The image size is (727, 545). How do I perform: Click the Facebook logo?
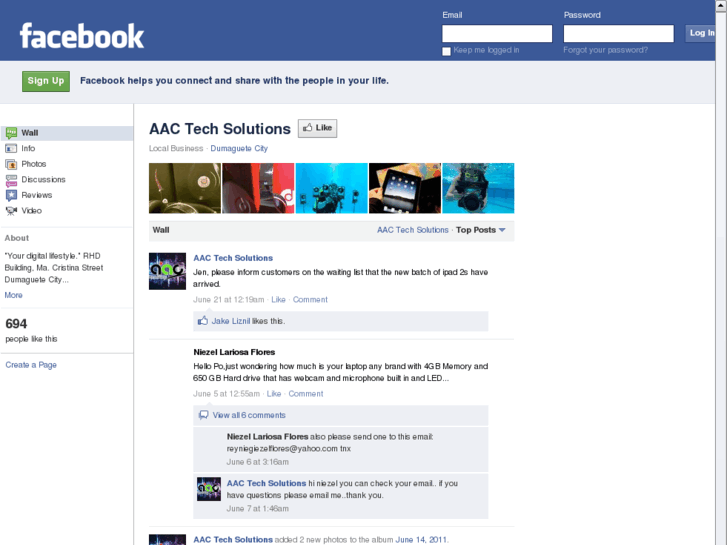(x=82, y=36)
